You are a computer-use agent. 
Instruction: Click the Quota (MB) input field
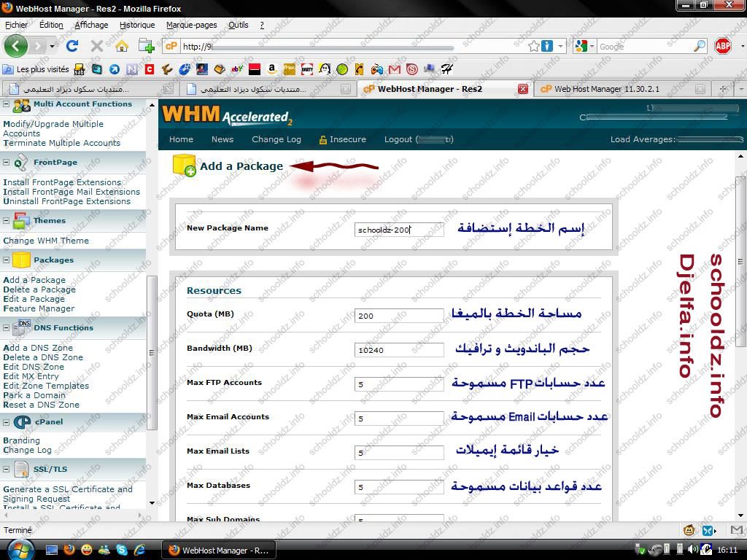(x=399, y=316)
